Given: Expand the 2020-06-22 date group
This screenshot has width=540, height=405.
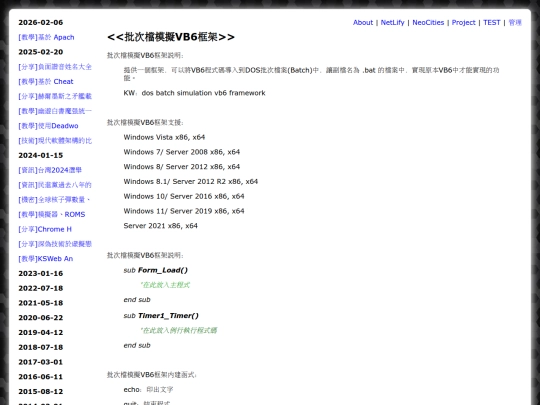Looking at the screenshot, I should coord(41,318).
